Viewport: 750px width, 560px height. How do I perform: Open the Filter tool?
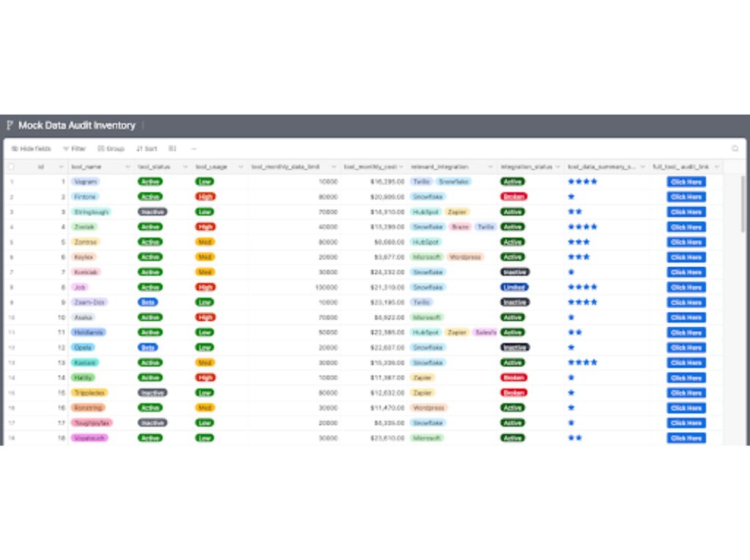click(x=74, y=149)
